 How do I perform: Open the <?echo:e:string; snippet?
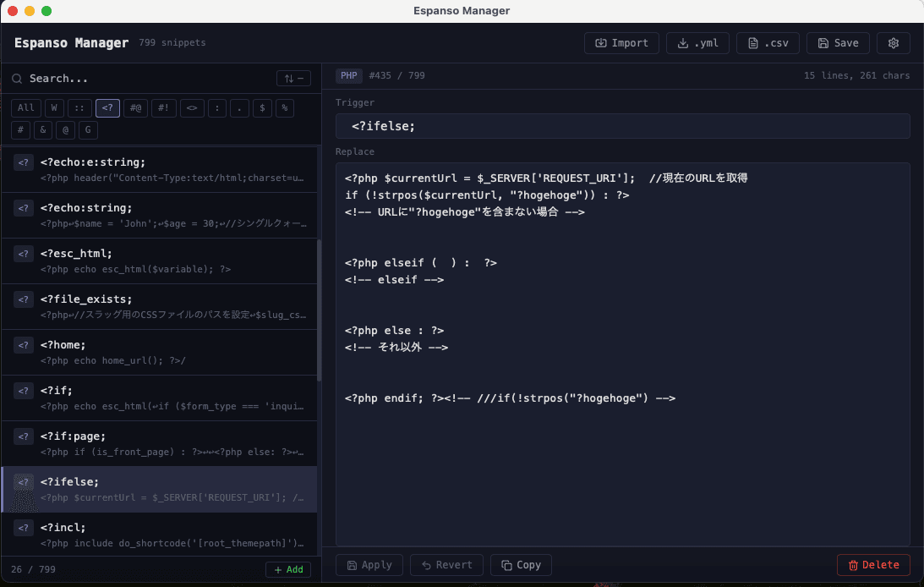tap(160, 170)
